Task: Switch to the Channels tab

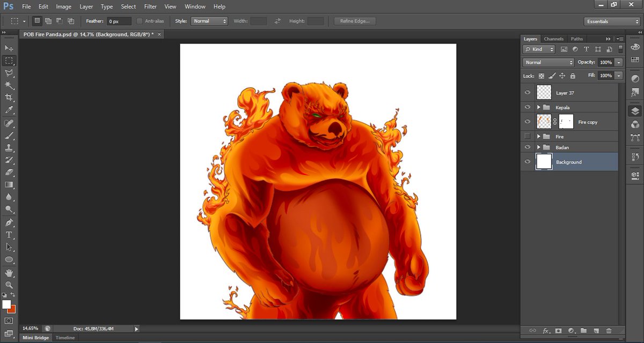Action: pyautogui.click(x=553, y=39)
